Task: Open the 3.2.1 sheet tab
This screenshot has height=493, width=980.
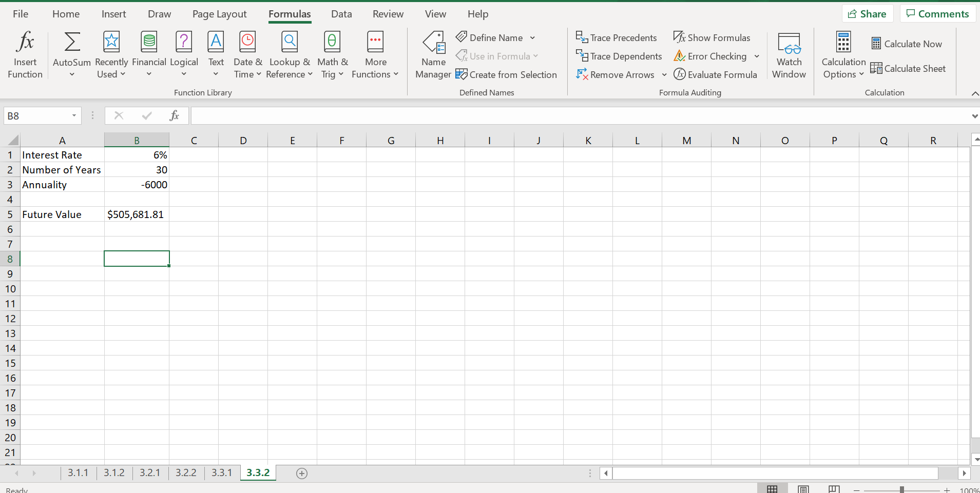Action: [149, 473]
